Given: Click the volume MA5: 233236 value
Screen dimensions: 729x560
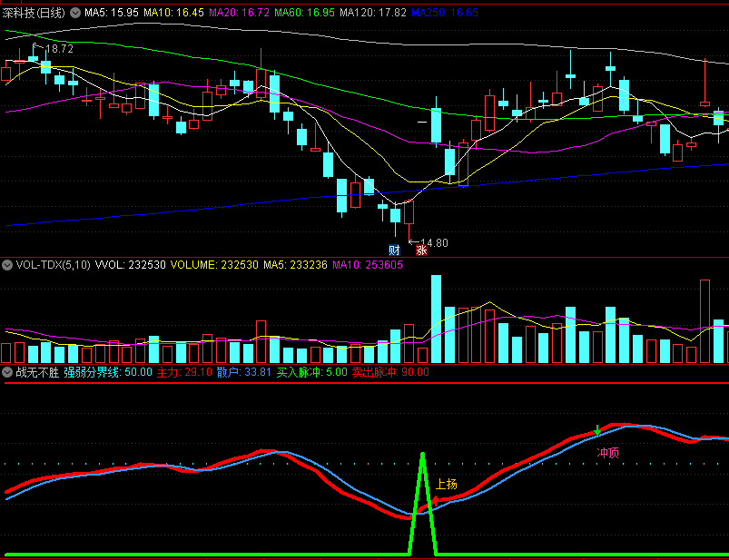Looking at the screenshot, I should point(295,265).
